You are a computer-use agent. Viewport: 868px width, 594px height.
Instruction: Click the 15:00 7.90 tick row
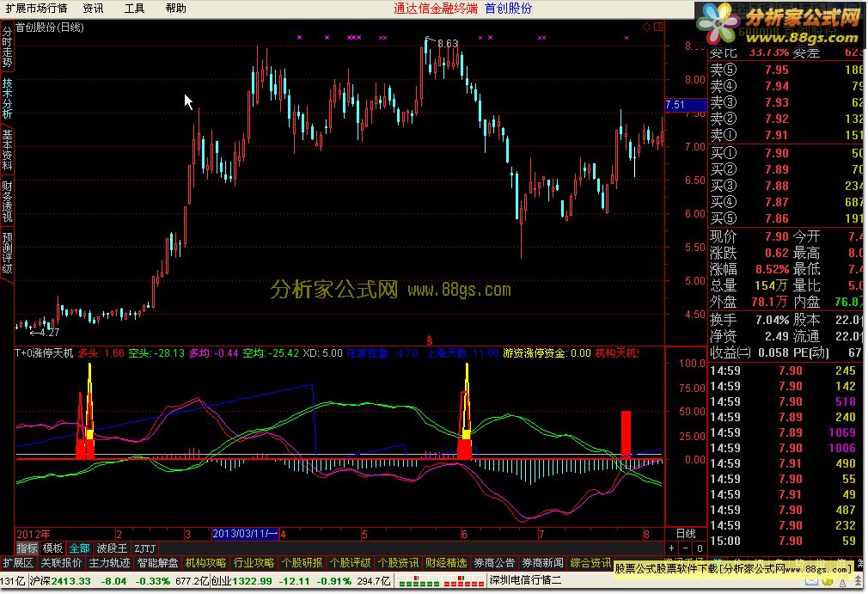pyautogui.click(x=786, y=541)
